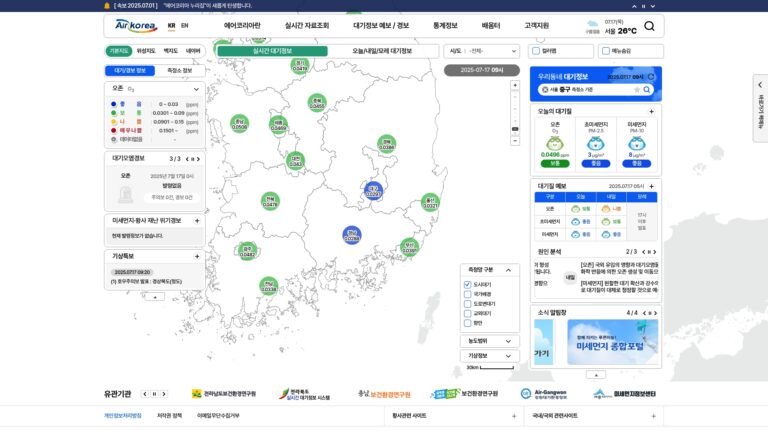
Task: Expand the 기상정보 section
Action: click(x=489, y=356)
